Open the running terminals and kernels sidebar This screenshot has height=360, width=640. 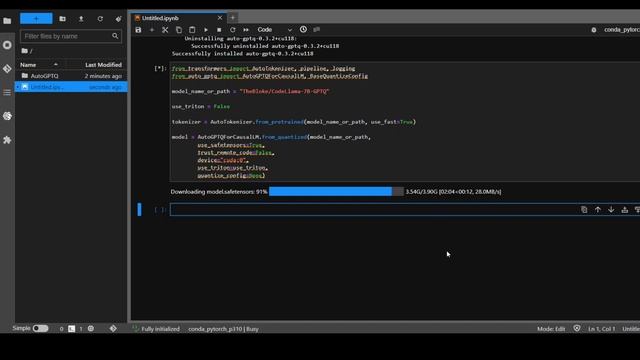click(x=7, y=45)
